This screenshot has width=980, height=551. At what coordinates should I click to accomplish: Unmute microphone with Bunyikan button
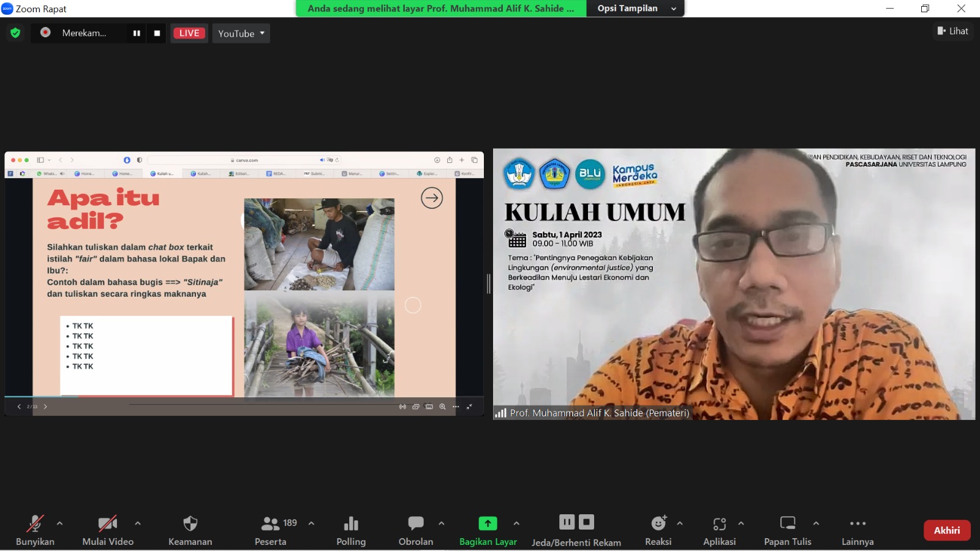(35, 524)
